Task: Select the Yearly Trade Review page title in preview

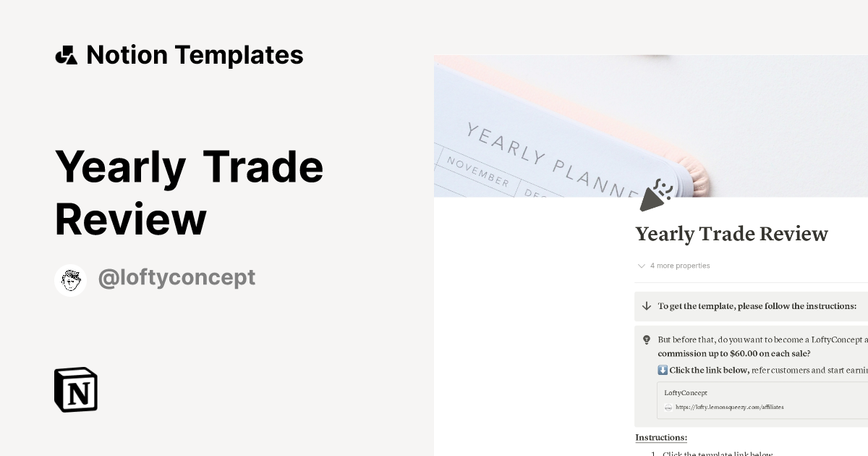Action: (731, 234)
